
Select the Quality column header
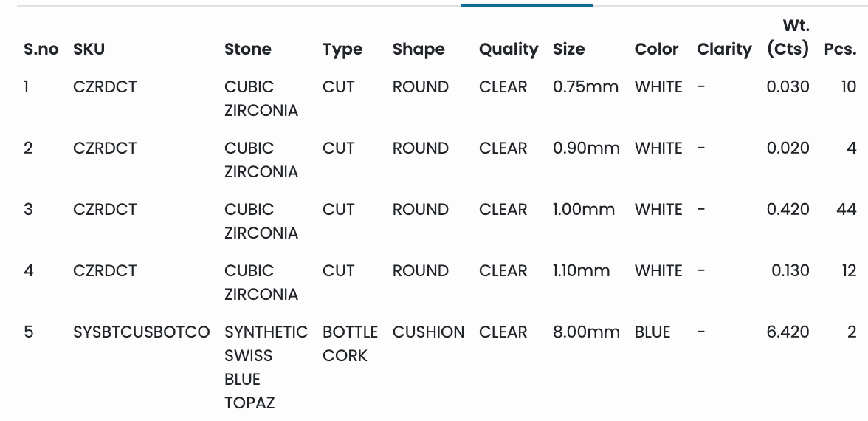click(x=509, y=49)
